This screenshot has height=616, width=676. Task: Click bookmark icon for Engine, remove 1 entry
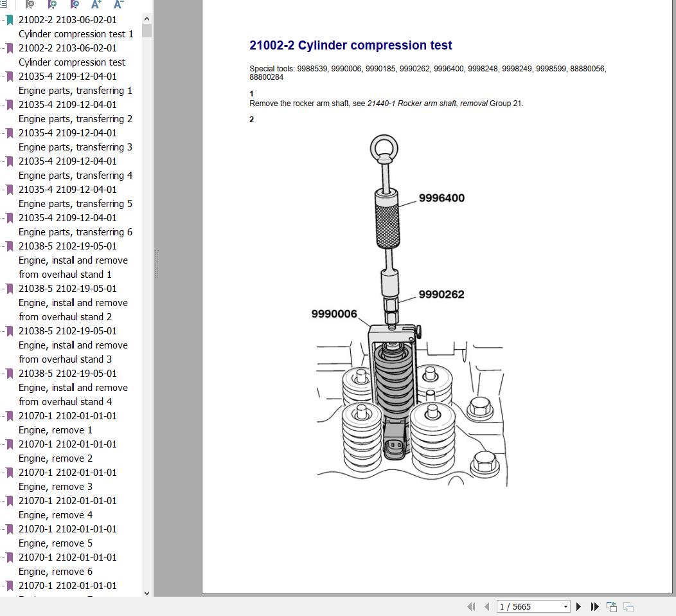point(10,416)
